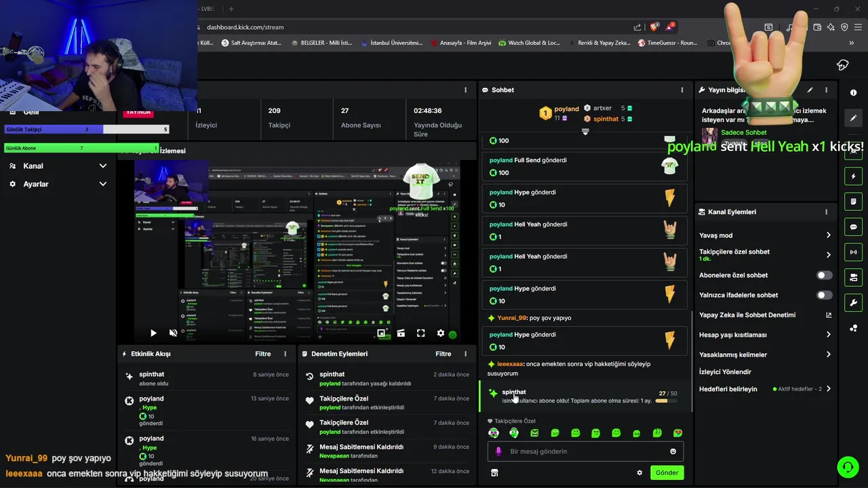
Task: Click the three-dots cluster icon in sidebar
Action: [x=853, y=328]
